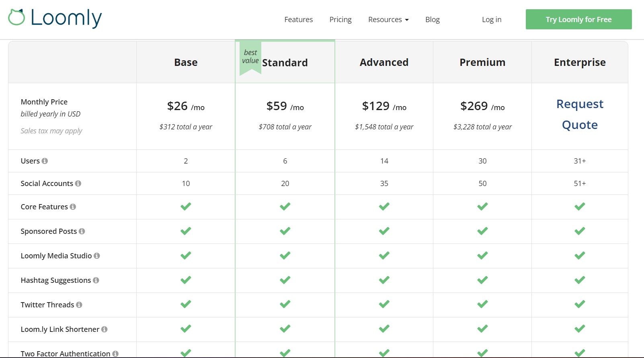Click Log in
The width and height of the screenshot is (644, 358).
pyautogui.click(x=492, y=20)
